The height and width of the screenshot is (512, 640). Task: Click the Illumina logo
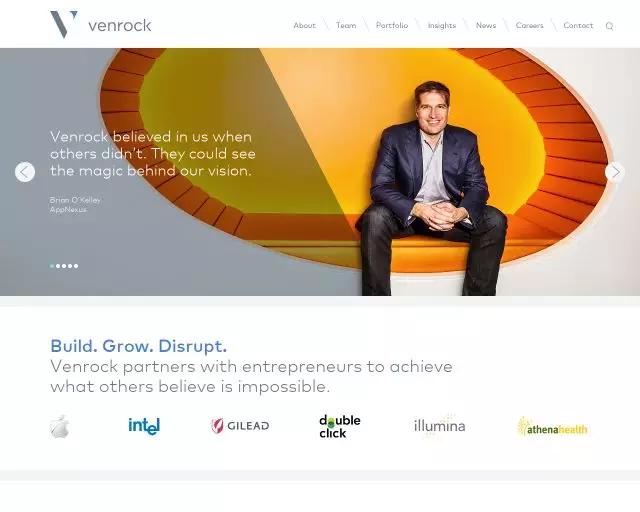[440, 426]
